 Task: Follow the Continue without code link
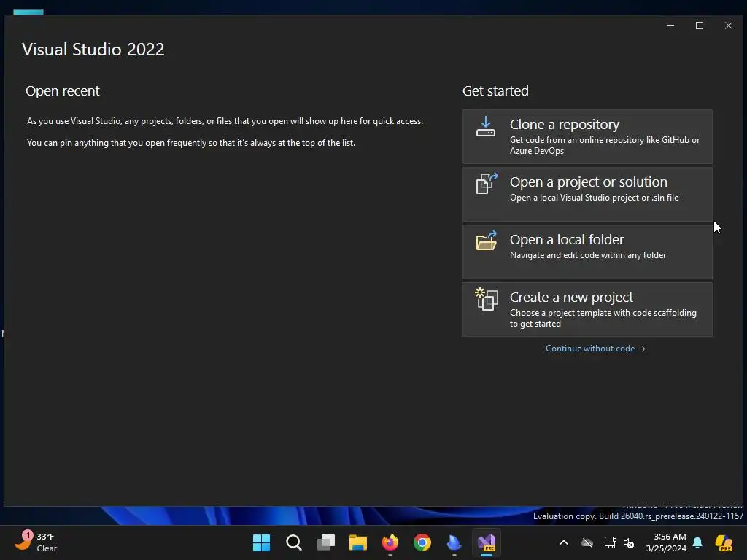595,349
